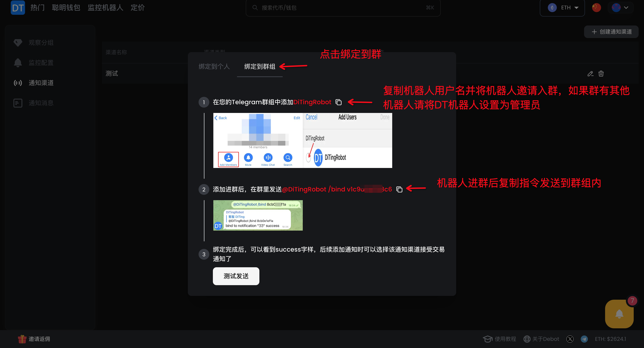The height and width of the screenshot is (348, 644).
Task: Open 监控机器人 in top navigation
Action: click(x=105, y=8)
